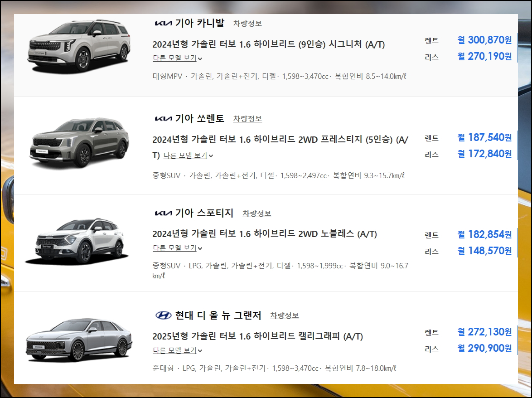The width and height of the screenshot is (532, 398).
Task: Click the Kia logo beside 기아 스포티지
Action: (x=164, y=213)
